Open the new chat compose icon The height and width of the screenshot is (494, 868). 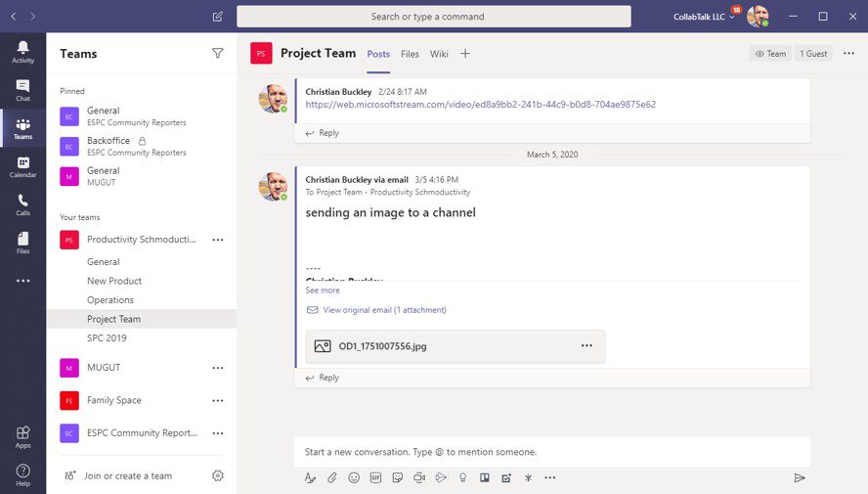tap(218, 17)
